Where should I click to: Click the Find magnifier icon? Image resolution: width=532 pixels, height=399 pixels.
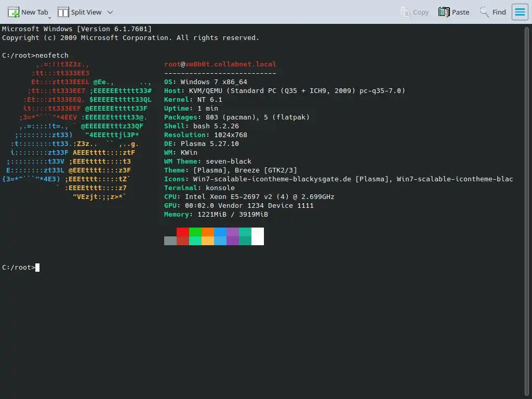[x=484, y=12]
